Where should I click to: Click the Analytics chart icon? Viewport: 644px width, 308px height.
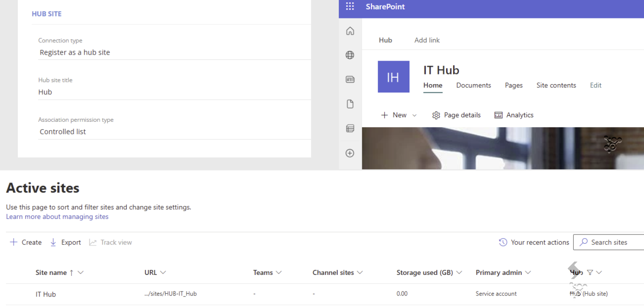(498, 115)
